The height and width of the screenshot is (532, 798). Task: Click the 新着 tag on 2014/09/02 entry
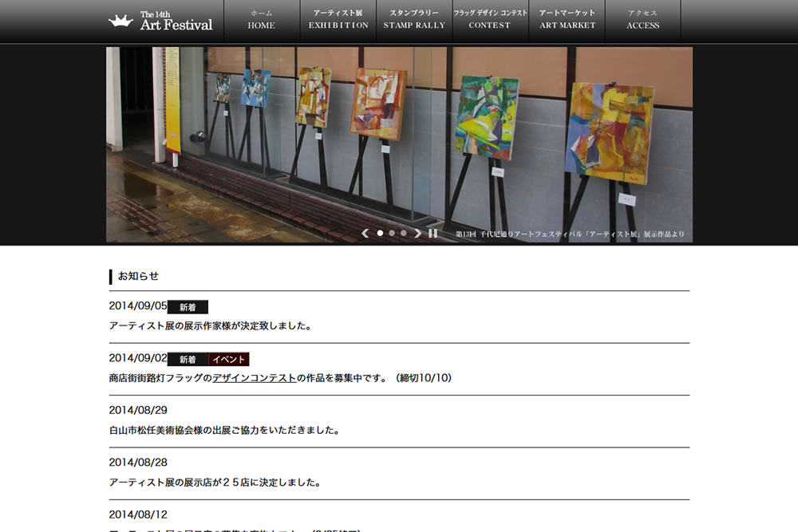(188, 359)
